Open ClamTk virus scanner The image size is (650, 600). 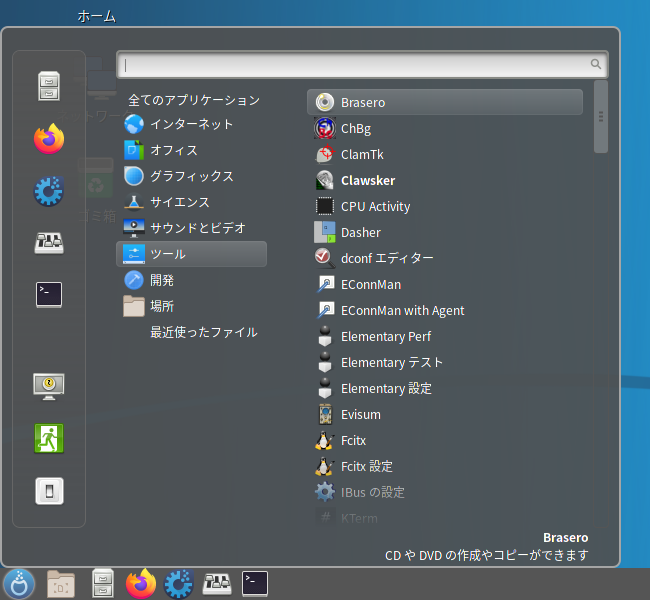click(445, 154)
